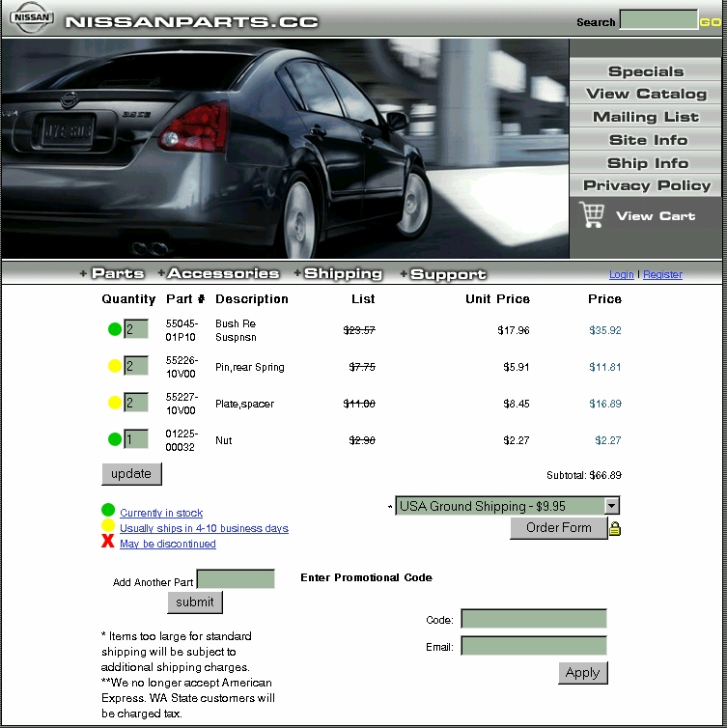Click the red X discontinued icon
This screenshot has width=727, height=728.
[x=108, y=541]
